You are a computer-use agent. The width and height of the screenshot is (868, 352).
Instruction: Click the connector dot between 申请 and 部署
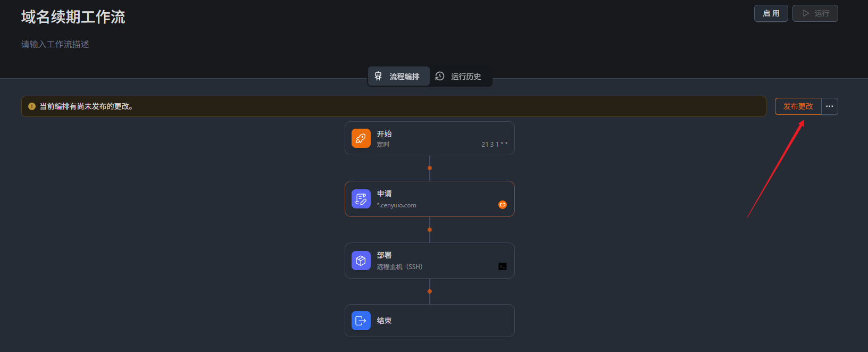430,230
